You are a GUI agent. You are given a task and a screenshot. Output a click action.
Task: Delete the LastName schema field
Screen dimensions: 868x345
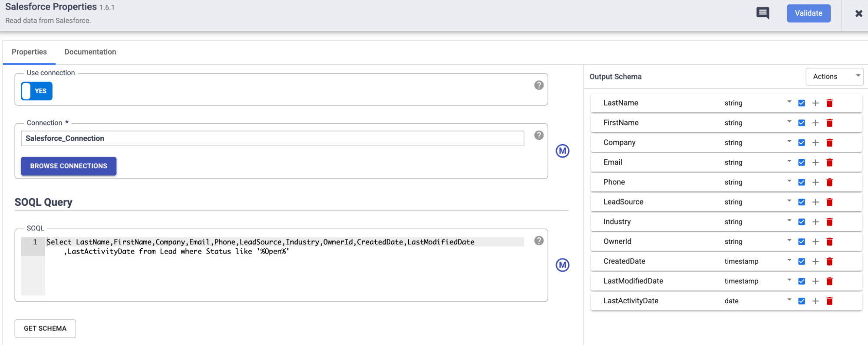click(x=829, y=103)
